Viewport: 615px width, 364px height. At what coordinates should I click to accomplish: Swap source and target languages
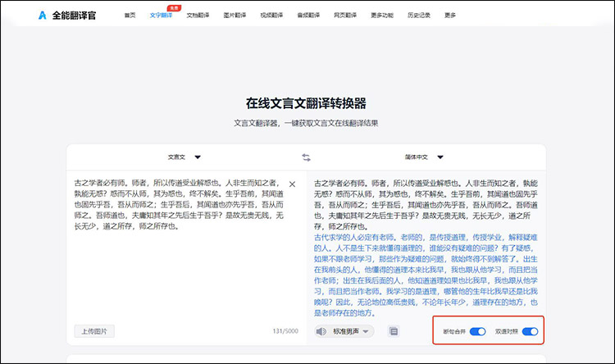307,157
